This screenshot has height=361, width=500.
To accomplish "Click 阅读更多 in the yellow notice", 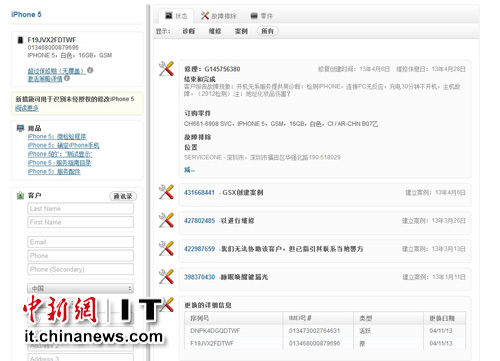I will pos(27,108).
